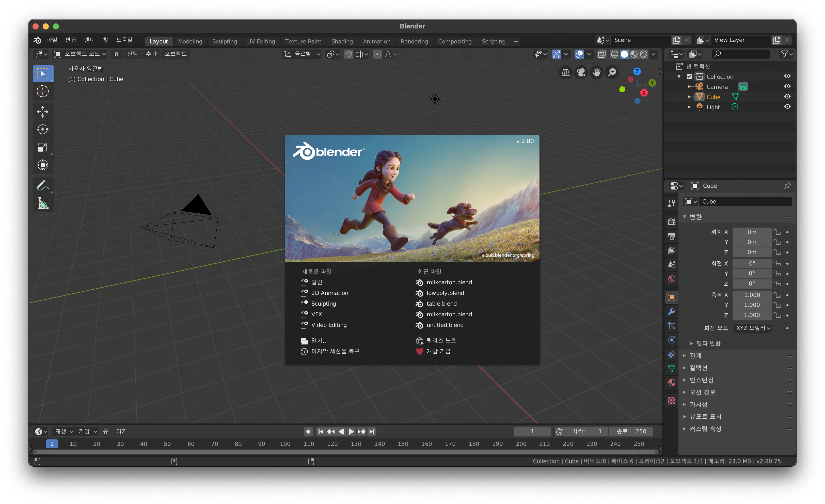Select the Scale tool
The height and width of the screenshot is (504, 825).
tap(42, 147)
